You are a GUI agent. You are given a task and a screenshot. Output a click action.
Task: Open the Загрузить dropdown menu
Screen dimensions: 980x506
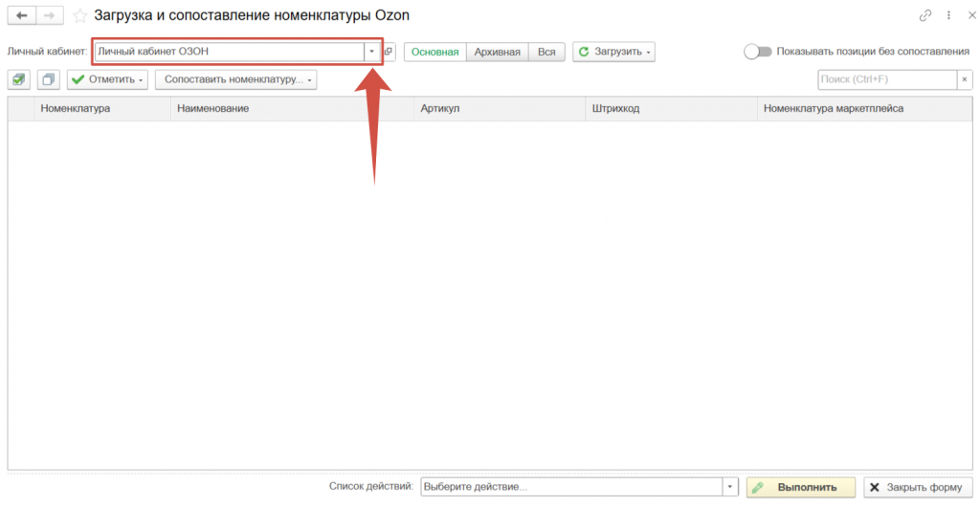click(x=614, y=52)
